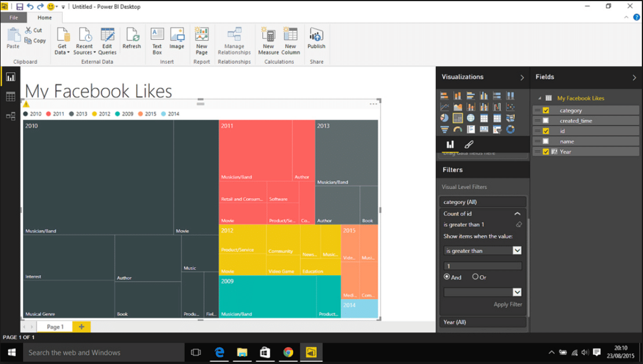Select the treemap visualization icon
The width and height of the screenshot is (643, 364).
tap(458, 118)
